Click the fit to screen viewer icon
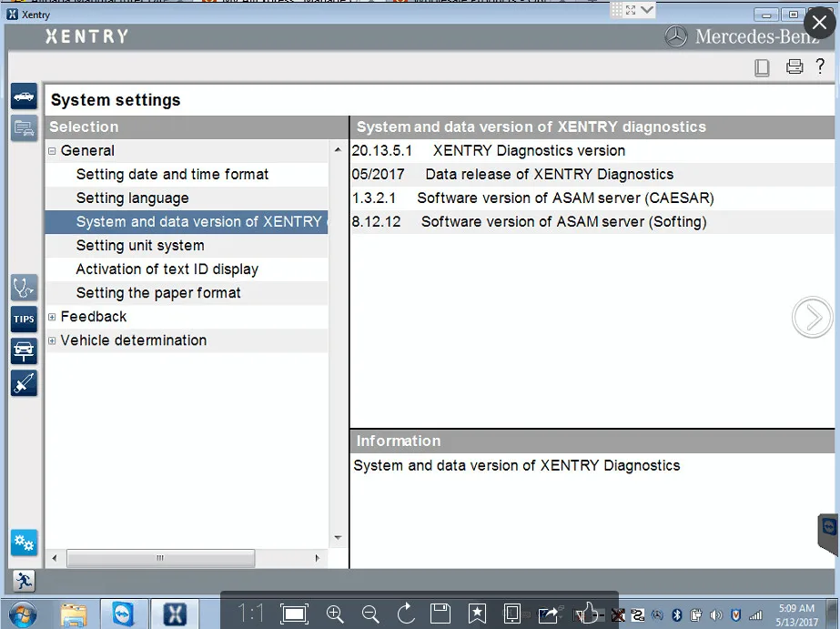The height and width of the screenshot is (629, 840). (294, 614)
